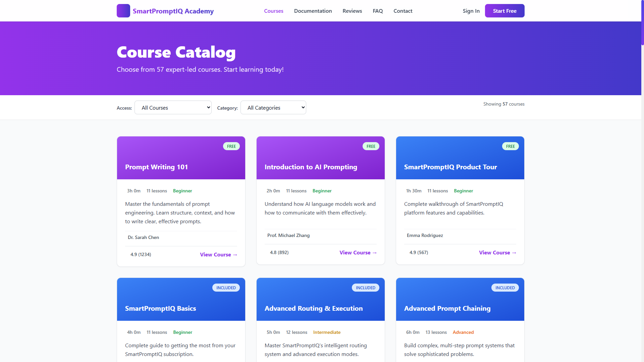Open the SmartPromptIQ Product Tour course
Screen dimensions: 644x362
pyautogui.click(x=497, y=252)
